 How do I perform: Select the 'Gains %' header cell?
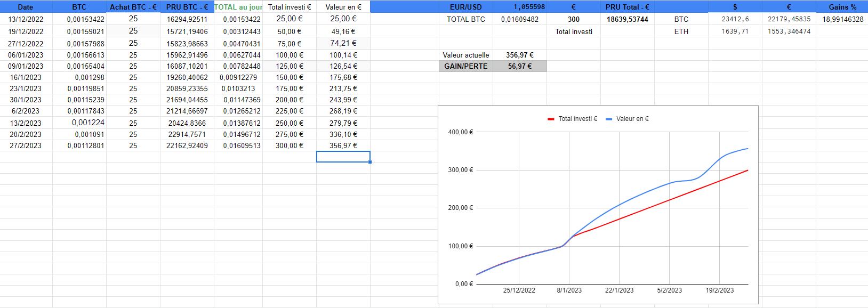tap(842, 7)
